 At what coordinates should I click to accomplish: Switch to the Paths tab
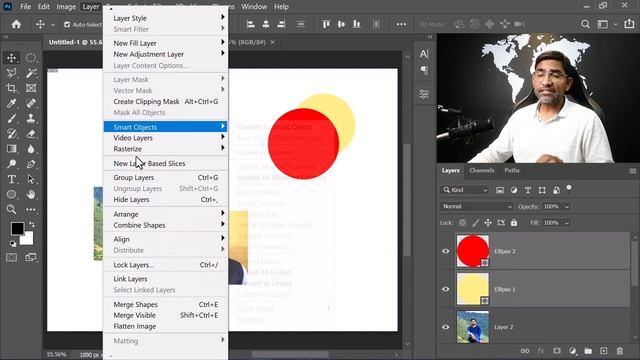point(512,171)
